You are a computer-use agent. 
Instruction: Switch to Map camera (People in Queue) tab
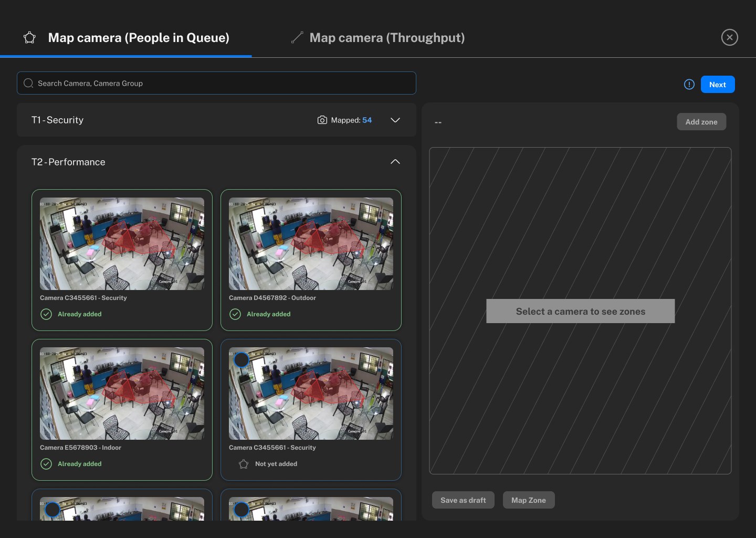[126, 38]
